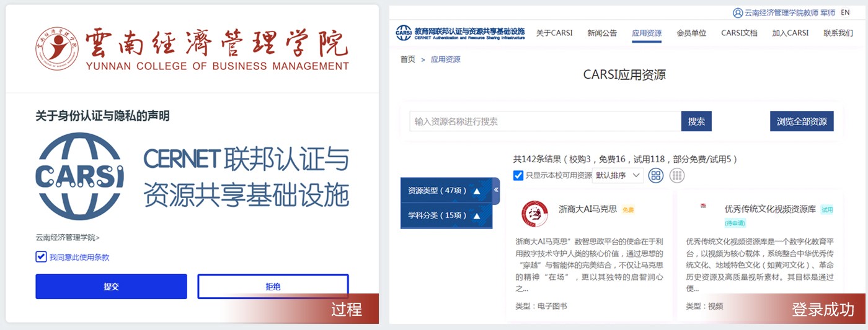The image size is (868, 330).
Task: Click 云南经济管理学院> link below CARSI banner
Action: [68, 237]
